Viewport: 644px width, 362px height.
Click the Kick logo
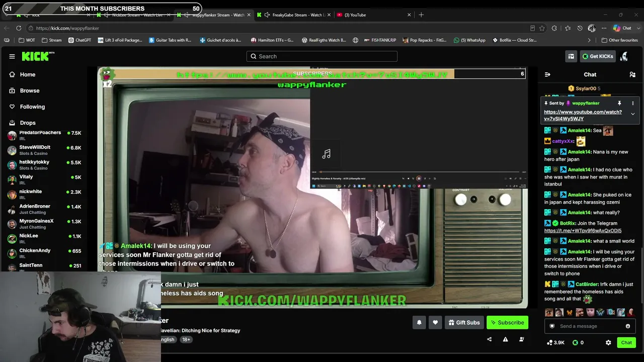tap(38, 56)
